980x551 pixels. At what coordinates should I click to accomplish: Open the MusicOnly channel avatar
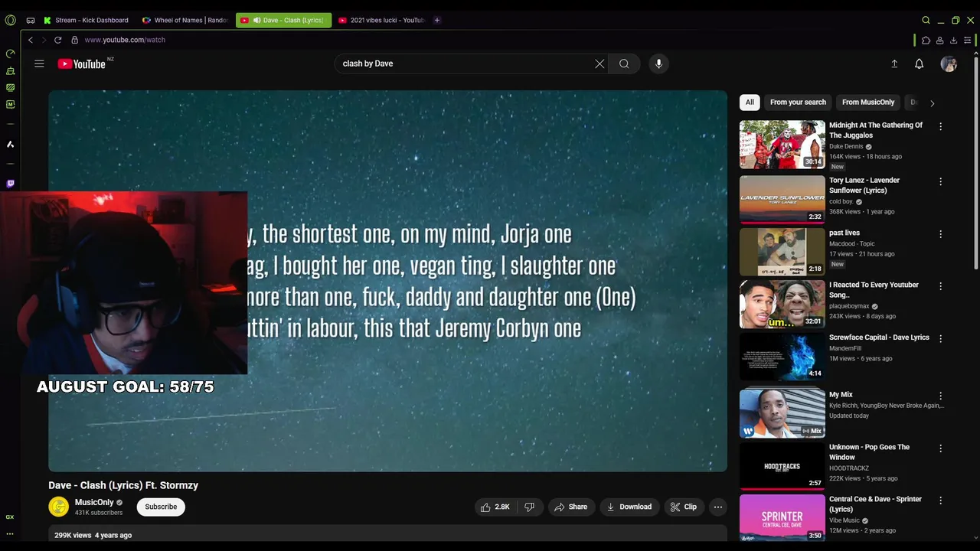59,507
